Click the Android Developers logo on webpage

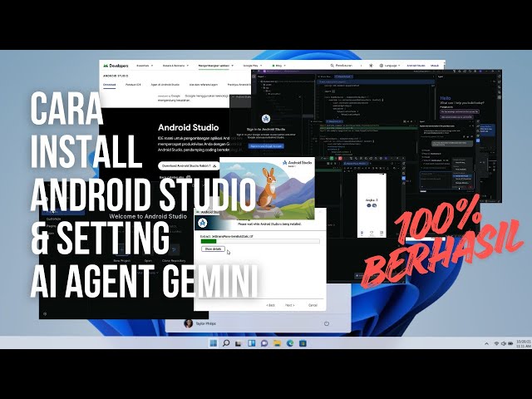tap(116, 66)
